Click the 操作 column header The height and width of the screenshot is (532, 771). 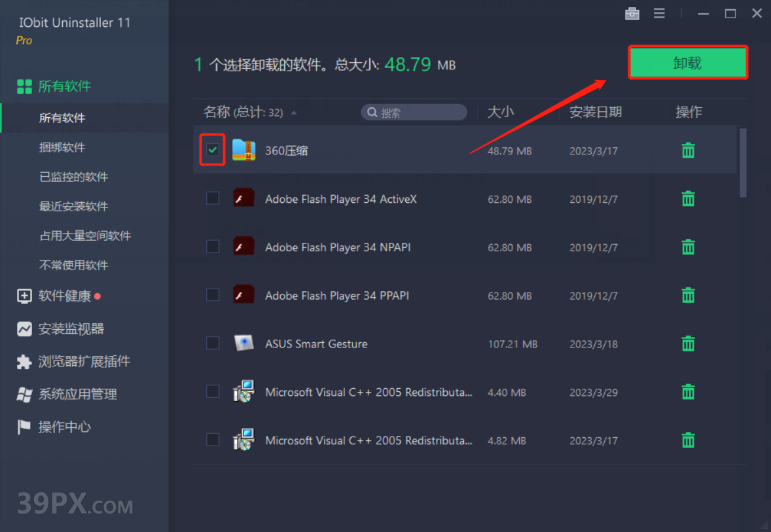[689, 113]
